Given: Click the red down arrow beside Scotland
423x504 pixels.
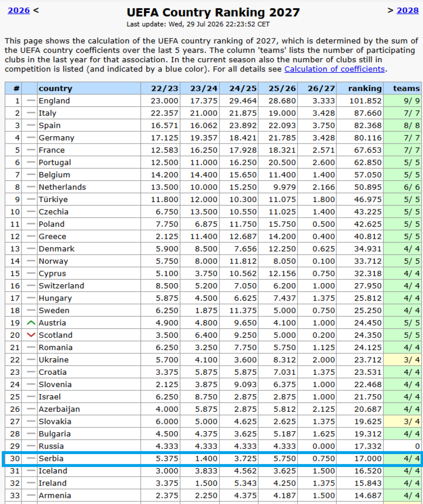Looking at the screenshot, I should tap(31, 335).
